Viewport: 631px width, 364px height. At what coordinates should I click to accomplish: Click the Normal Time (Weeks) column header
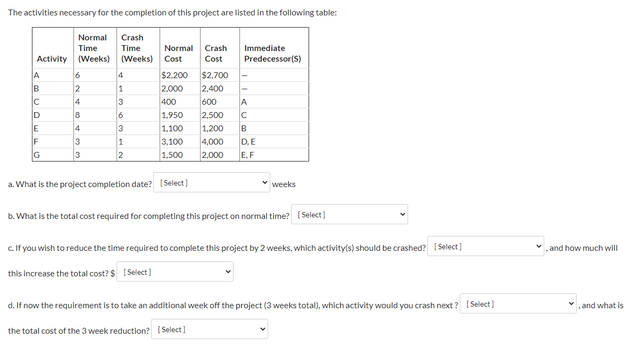95,48
